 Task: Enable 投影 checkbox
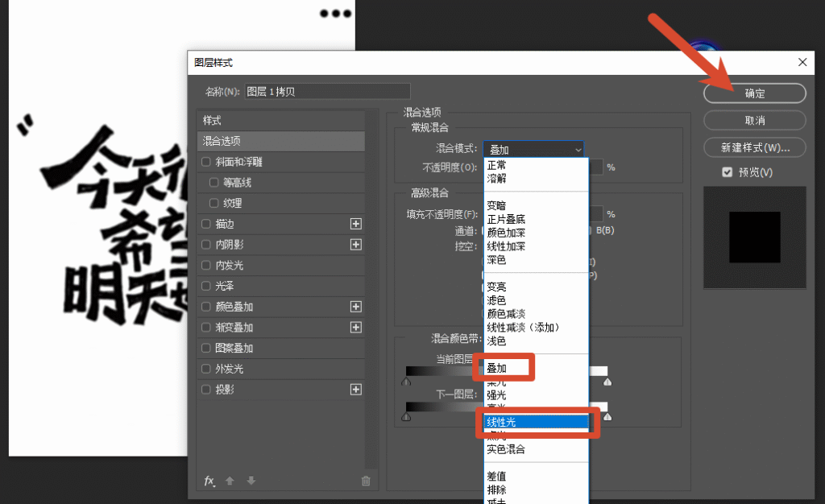[206, 390]
